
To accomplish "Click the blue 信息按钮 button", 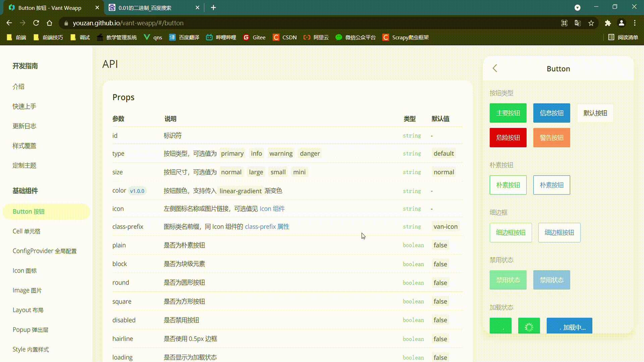I will tap(552, 113).
